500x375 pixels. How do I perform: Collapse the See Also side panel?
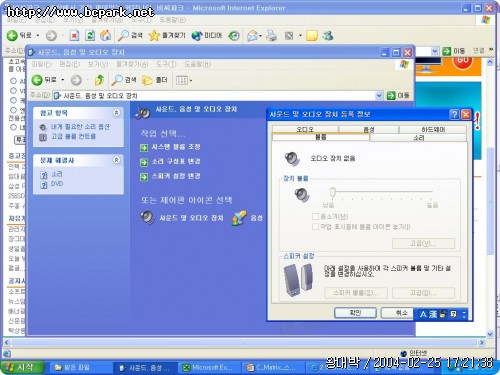pos(116,113)
